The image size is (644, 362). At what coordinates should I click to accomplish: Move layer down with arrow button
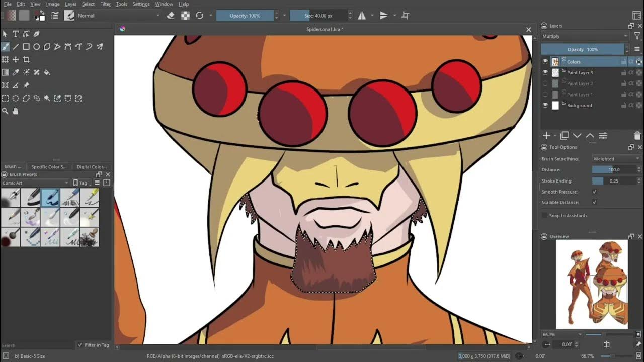click(577, 136)
